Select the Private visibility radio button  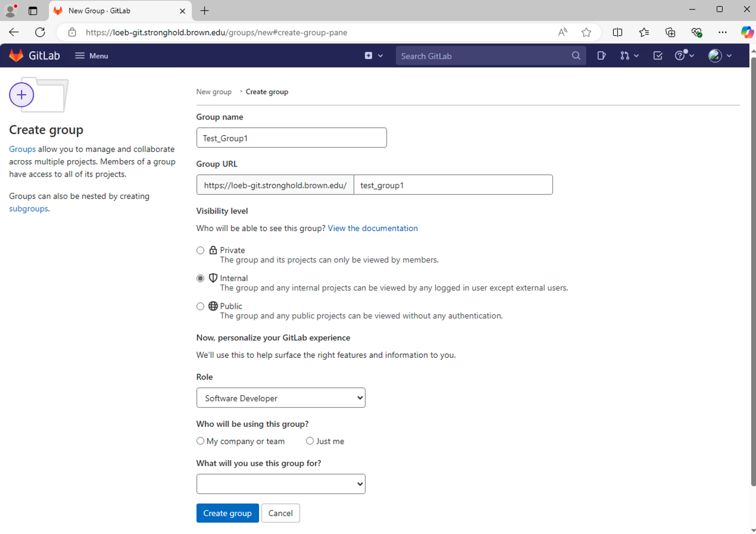(201, 251)
